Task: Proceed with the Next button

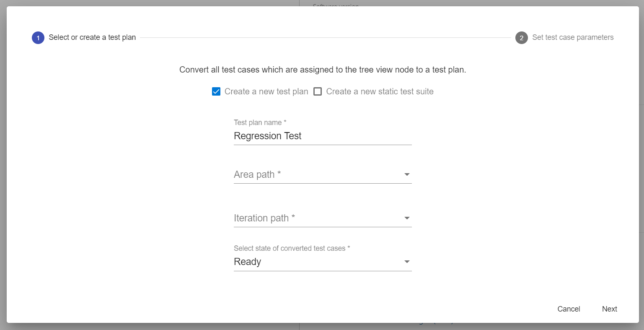Action: [609, 309]
